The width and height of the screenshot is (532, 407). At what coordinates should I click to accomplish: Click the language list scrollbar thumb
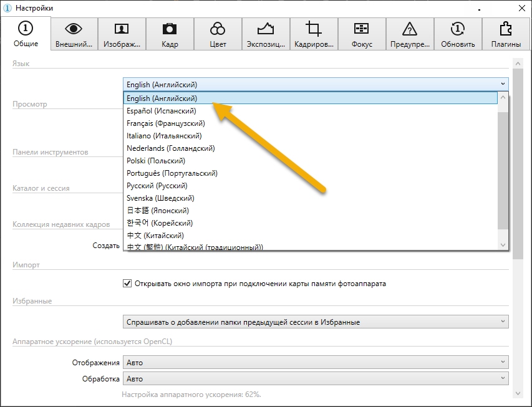click(x=503, y=170)
